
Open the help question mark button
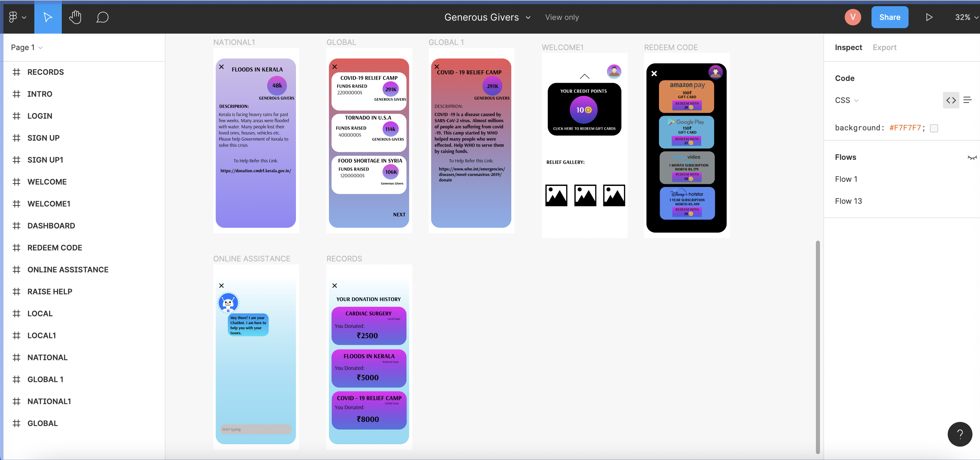pos(959,434)
